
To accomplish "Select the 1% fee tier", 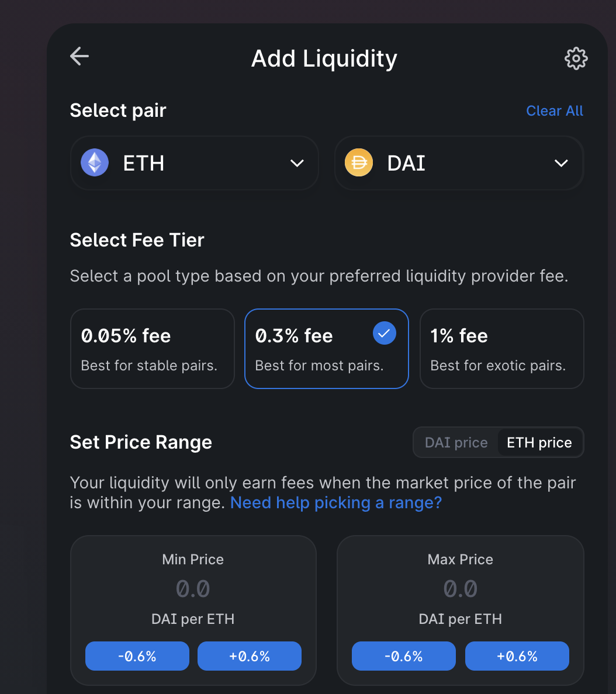I will tap(502, 349).
